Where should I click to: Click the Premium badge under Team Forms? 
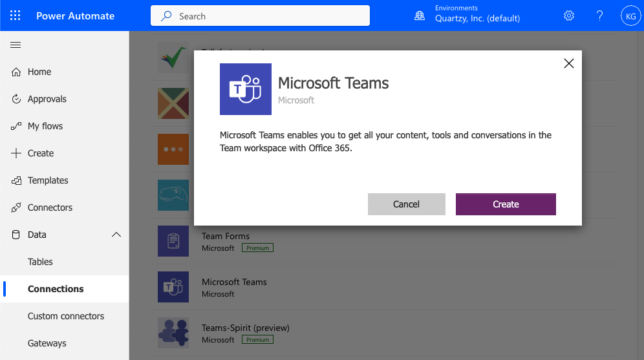[257, 248]
